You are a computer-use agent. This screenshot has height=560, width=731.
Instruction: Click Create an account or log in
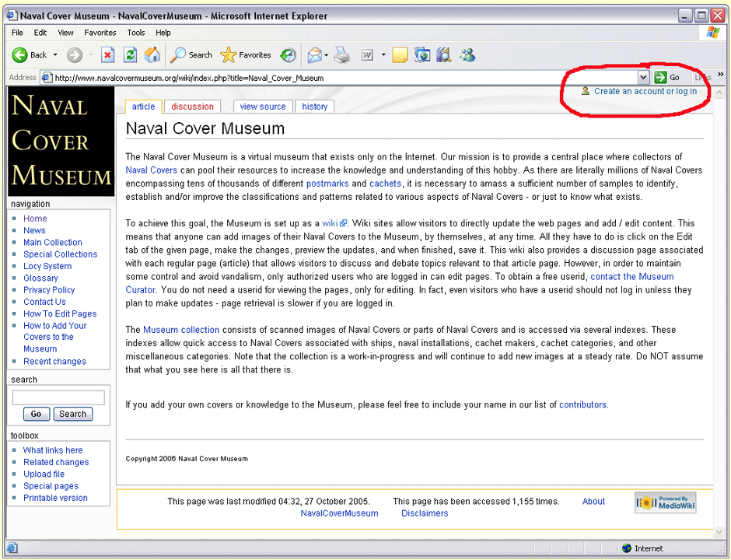coord(645,91)
